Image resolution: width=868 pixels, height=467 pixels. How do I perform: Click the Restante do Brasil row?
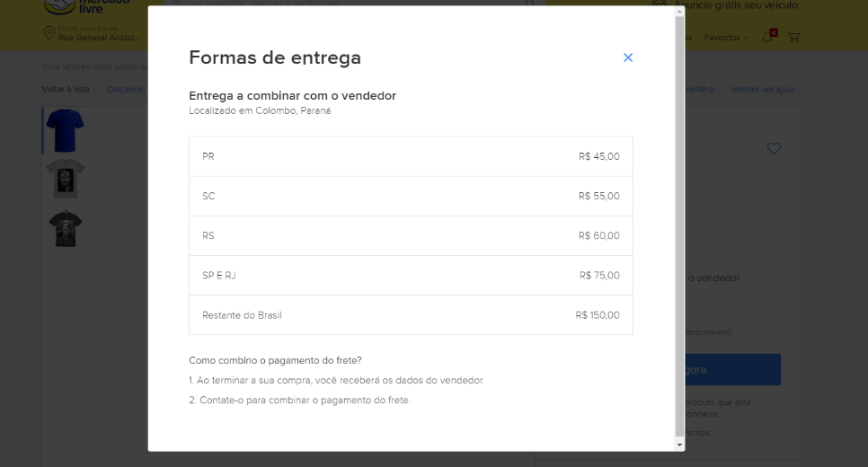pos(411,315)
